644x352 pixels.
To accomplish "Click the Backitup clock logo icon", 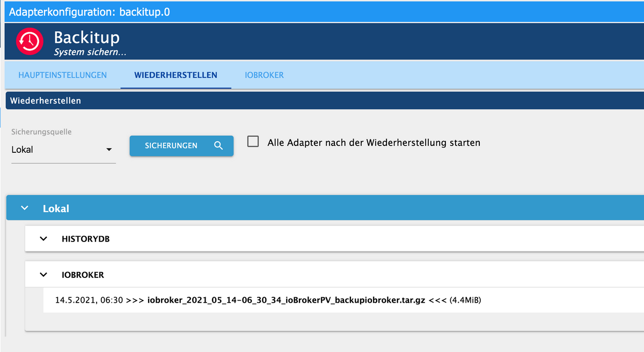I will pos(30,41).
